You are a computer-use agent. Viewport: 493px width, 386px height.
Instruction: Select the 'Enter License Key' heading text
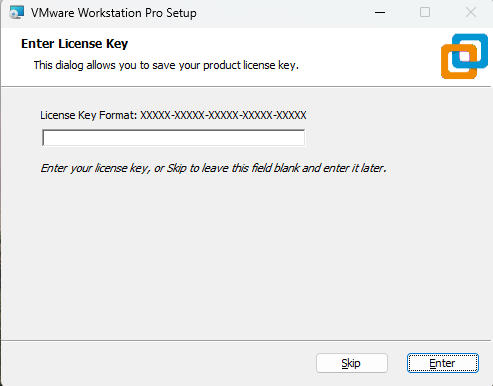click(x=74, y=44)
